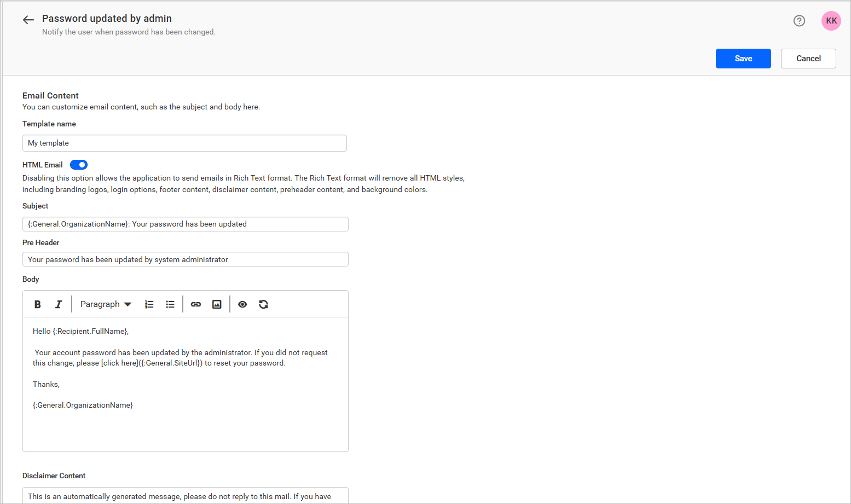The width and height of the screenshot is (851, 504).
Task: Apply italic formatting in the body editor
Action: click(x=59, y=304)
